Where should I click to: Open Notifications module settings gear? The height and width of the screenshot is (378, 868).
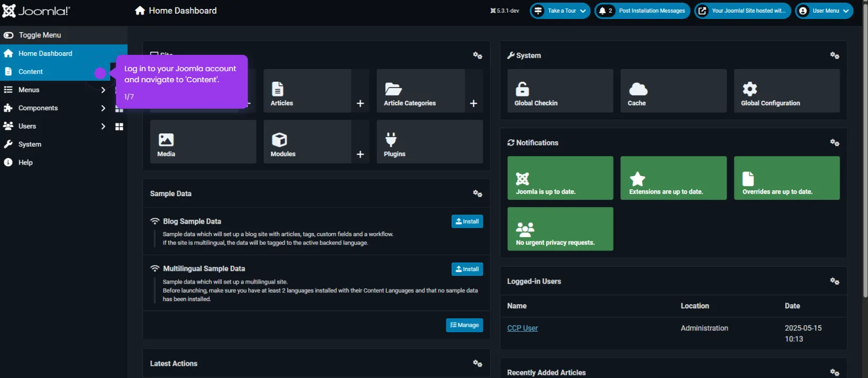[835, 143]
